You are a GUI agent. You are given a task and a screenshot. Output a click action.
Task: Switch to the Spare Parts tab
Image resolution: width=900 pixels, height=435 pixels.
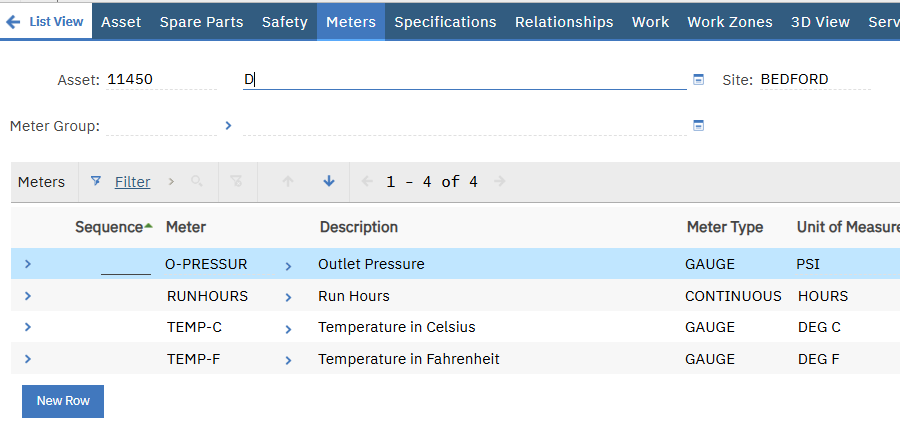click(x=201, y=22)
